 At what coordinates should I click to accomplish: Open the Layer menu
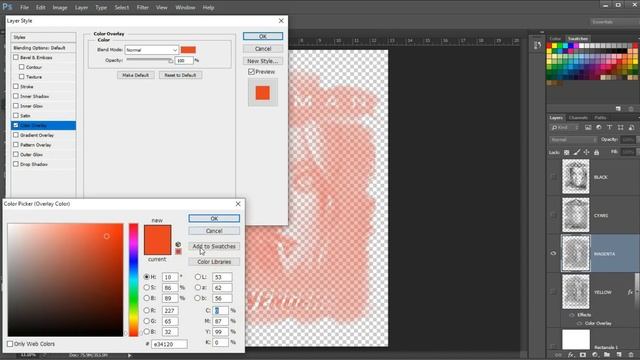(x=81, y=7)
